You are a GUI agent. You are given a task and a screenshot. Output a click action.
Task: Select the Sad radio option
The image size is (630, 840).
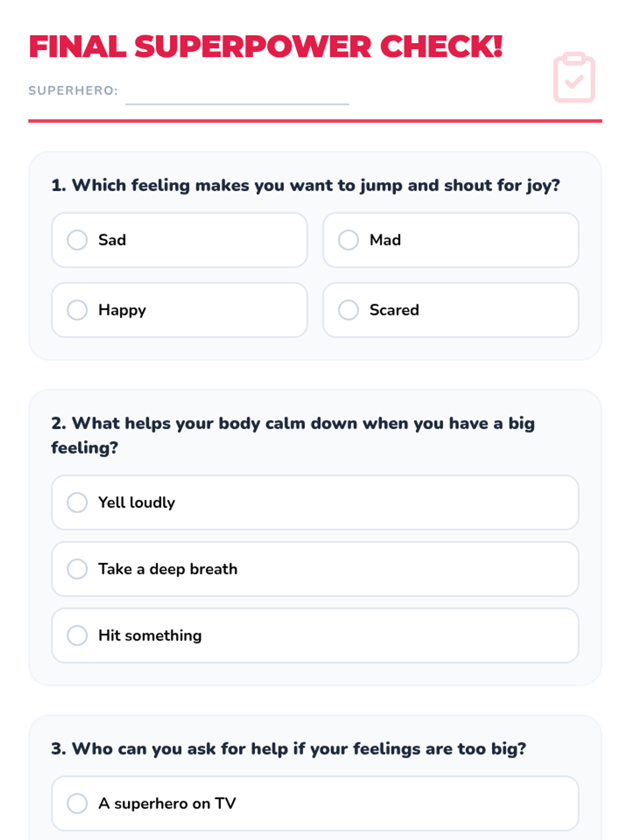[x=77, y=240]
